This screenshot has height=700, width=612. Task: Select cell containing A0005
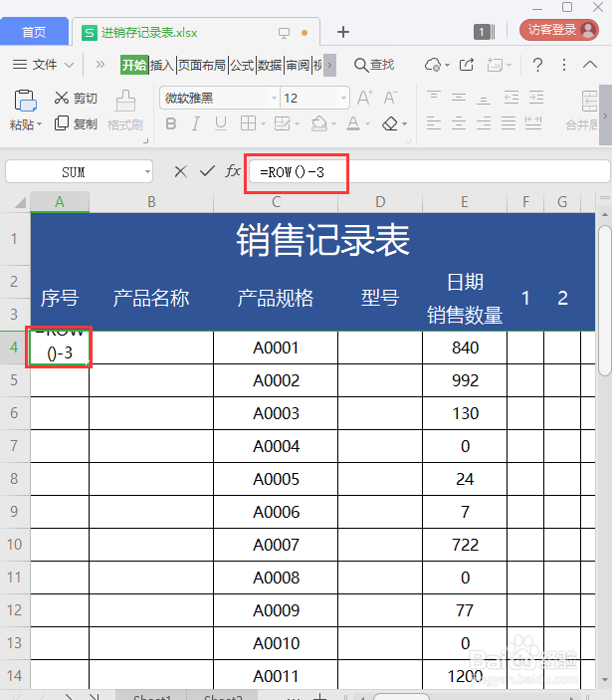276,479
